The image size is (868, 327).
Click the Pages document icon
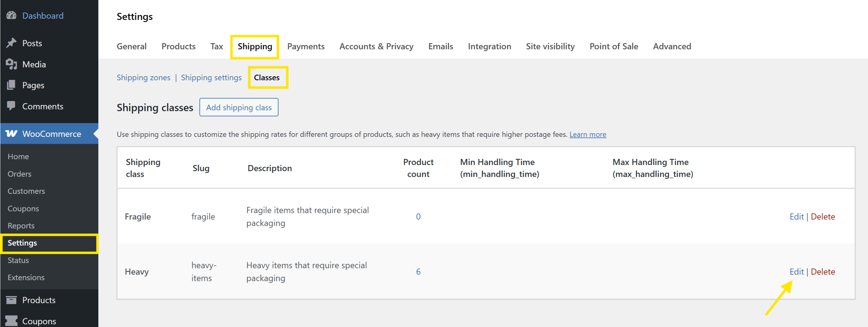[11, 85]
